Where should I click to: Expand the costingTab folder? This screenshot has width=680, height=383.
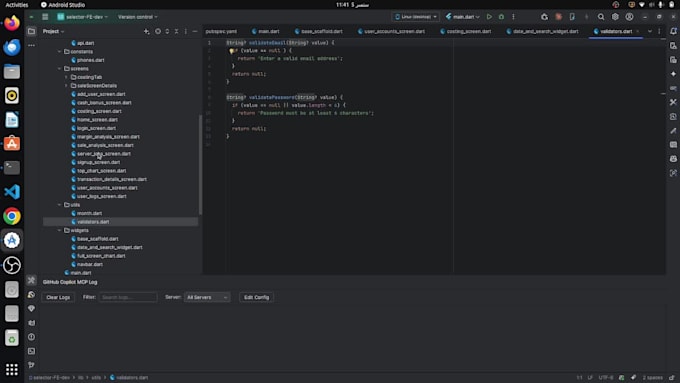pyautogui.click(x=66, y=77)
